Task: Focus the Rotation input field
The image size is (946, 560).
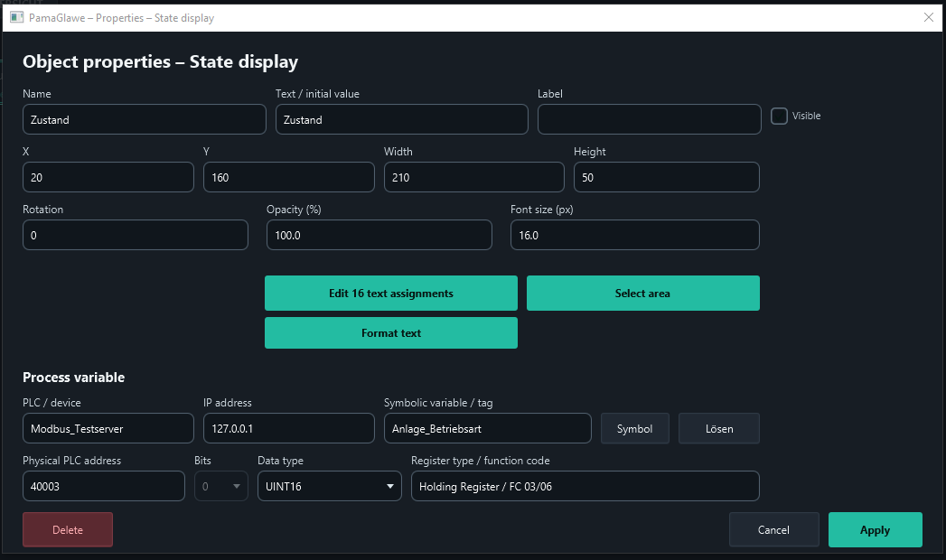Action: [x=136, y=235]
